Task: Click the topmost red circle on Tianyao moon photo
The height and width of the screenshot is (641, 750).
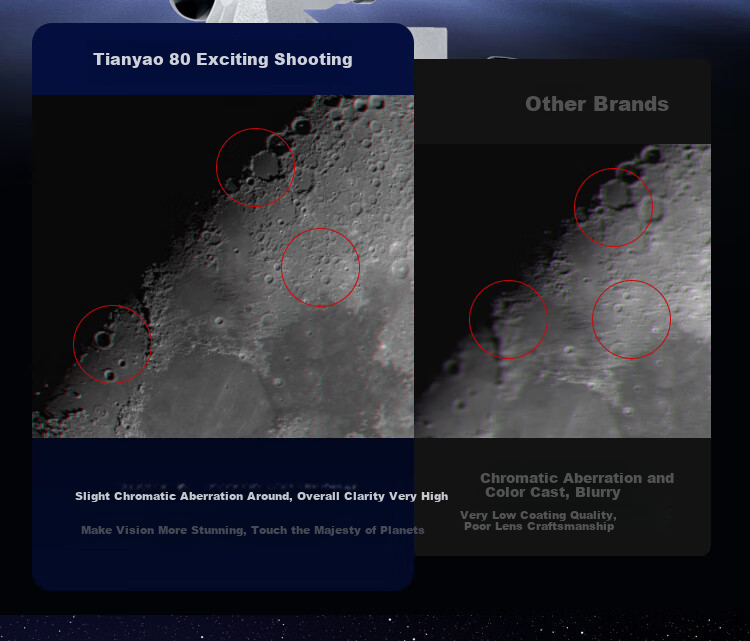Action: tap(255, 167)
